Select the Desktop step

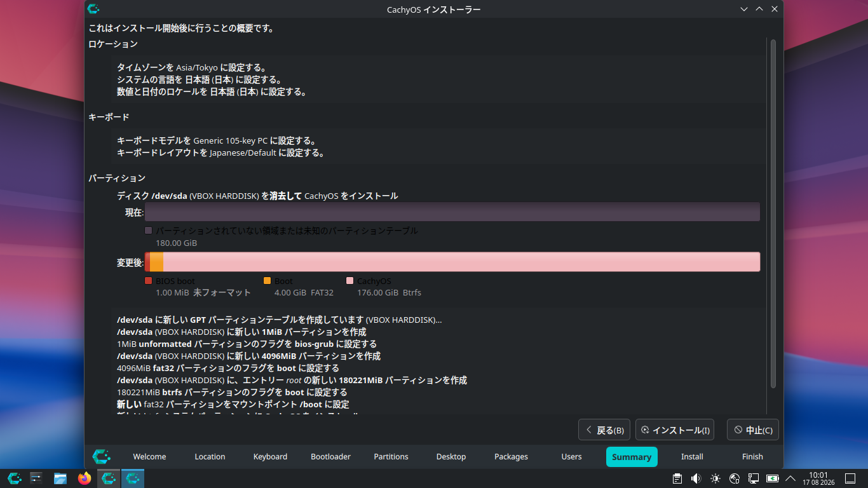[451, 456]
